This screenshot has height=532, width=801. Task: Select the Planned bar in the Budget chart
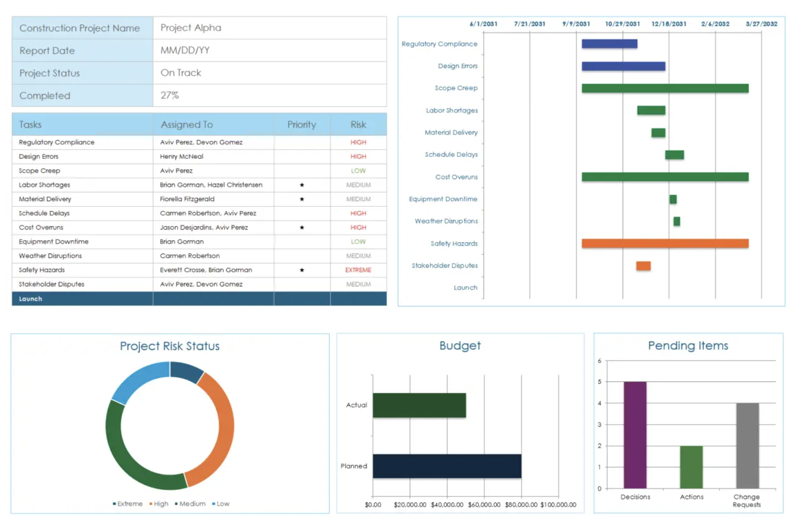click(447, 466)
